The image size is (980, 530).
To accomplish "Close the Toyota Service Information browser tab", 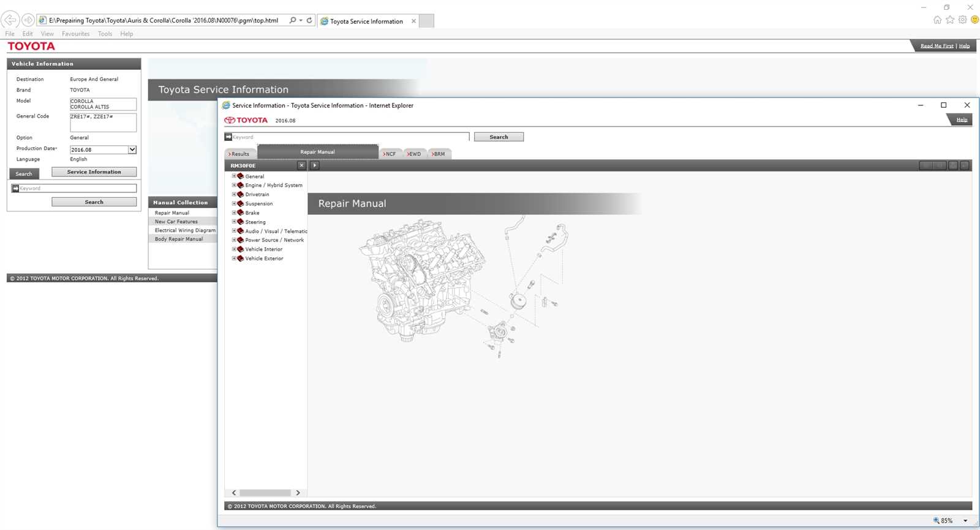I will (x=413, y=21).
